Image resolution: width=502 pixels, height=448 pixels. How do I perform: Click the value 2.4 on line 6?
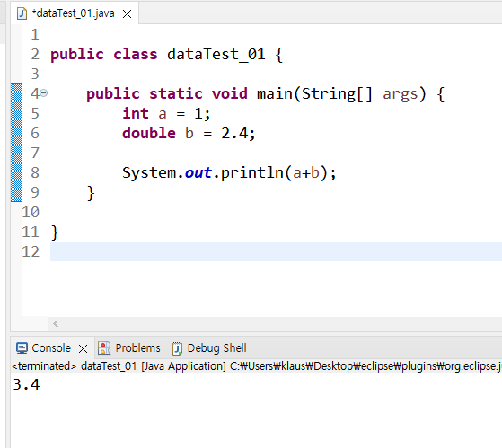(234, 134)
